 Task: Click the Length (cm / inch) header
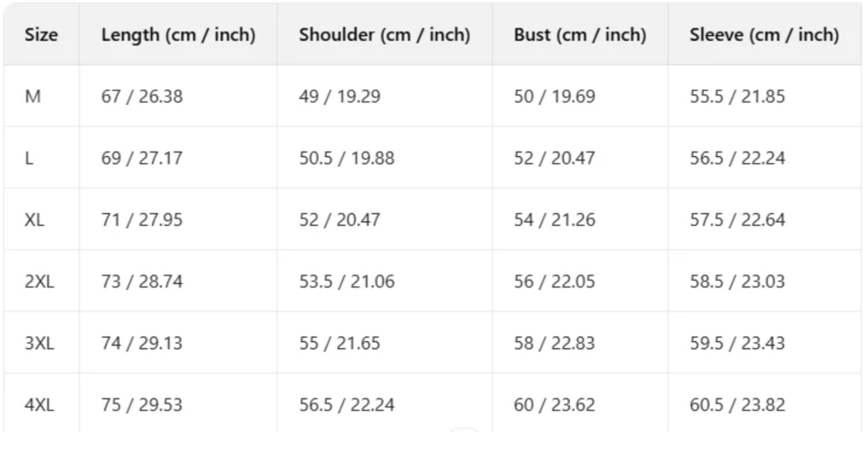[x=178, y=35]
